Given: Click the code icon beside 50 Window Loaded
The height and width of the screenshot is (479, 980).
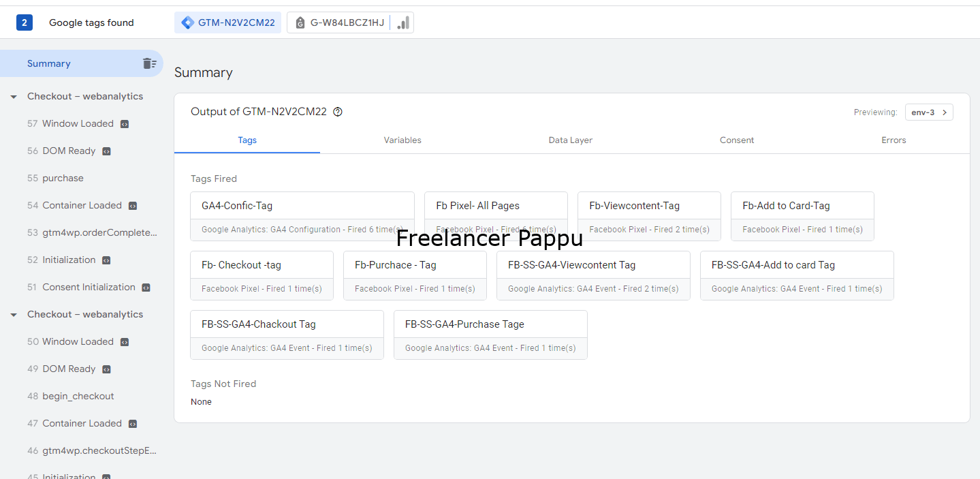Looking at the screenshot, I should 125,342.
